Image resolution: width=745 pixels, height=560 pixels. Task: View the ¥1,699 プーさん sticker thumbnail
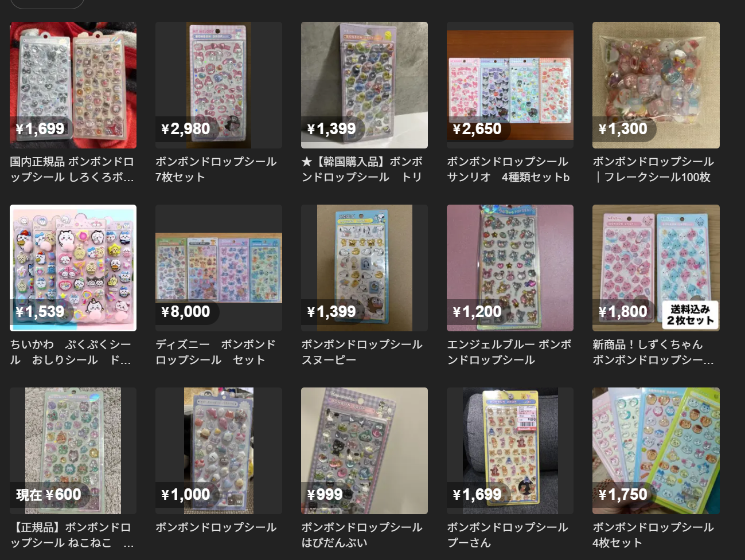[510, 451]
